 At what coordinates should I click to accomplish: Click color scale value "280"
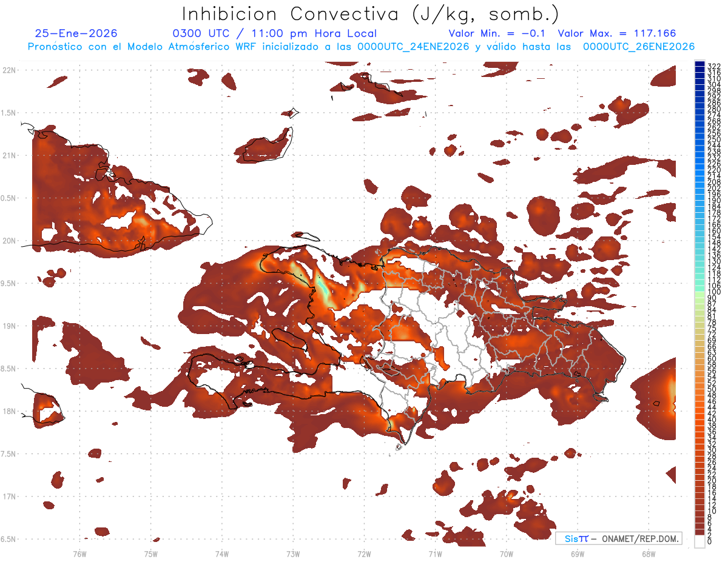tap(713, 109)
